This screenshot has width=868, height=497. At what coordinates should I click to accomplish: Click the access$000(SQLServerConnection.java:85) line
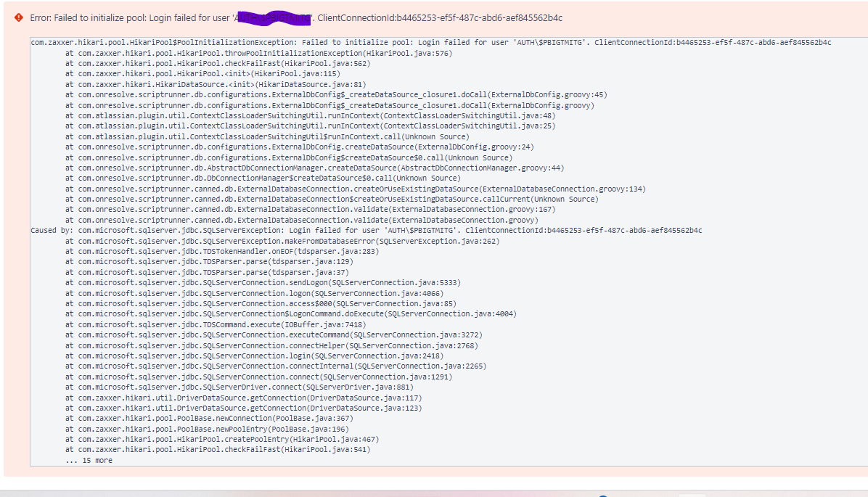(x=261, y=303)
